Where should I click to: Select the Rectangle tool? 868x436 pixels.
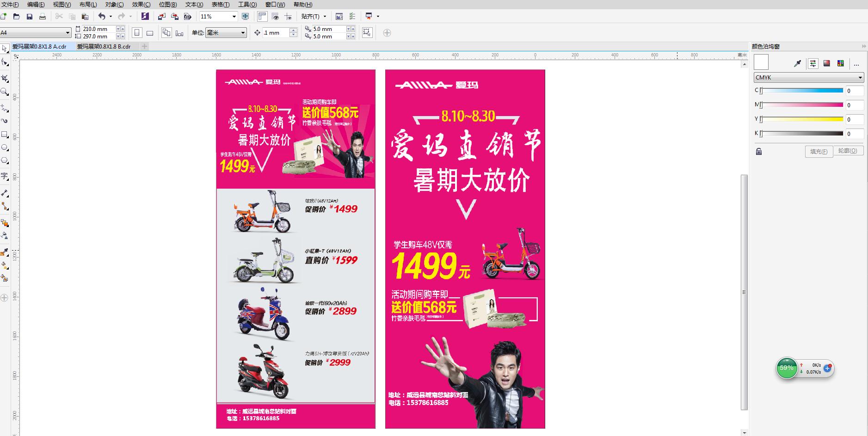tap(5, 135)
